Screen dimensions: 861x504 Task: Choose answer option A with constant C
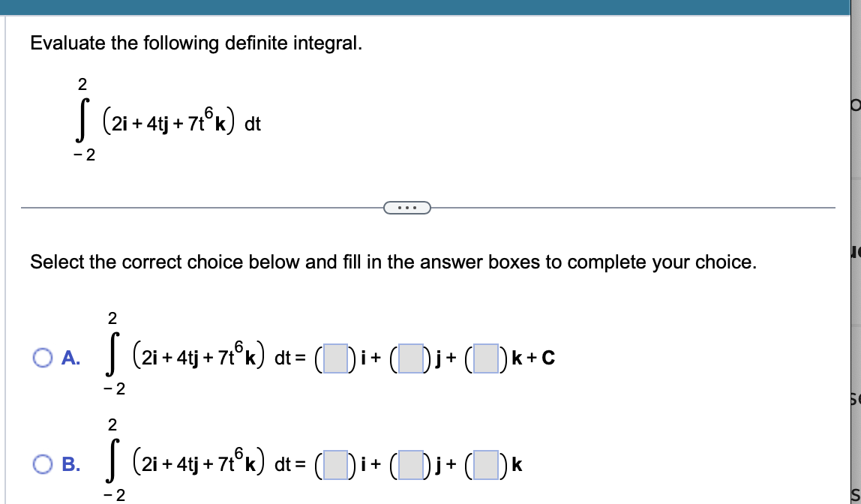click(x=43, y=358)
